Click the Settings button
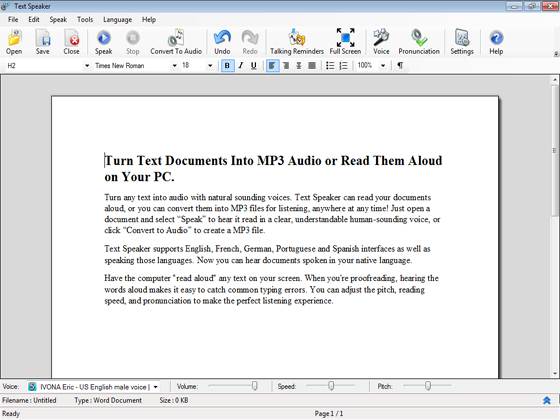The width and height of the screenshot is (560, 420). coord(462,42)
